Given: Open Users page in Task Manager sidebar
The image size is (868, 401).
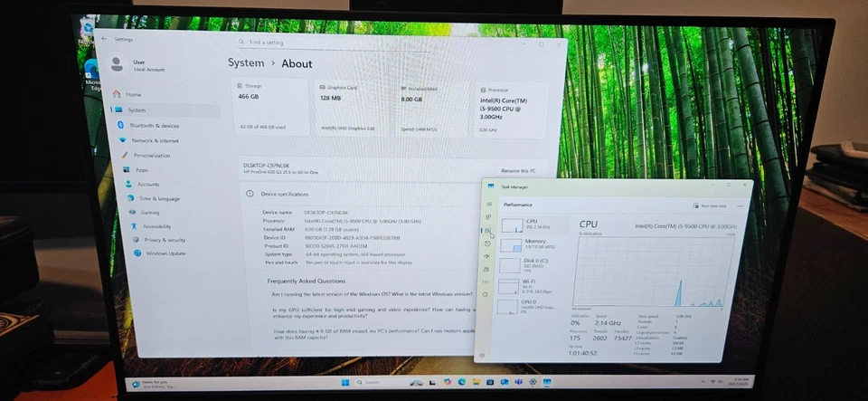Looking at the screenshot, I should pyautogui.click(x=486, y=269).
